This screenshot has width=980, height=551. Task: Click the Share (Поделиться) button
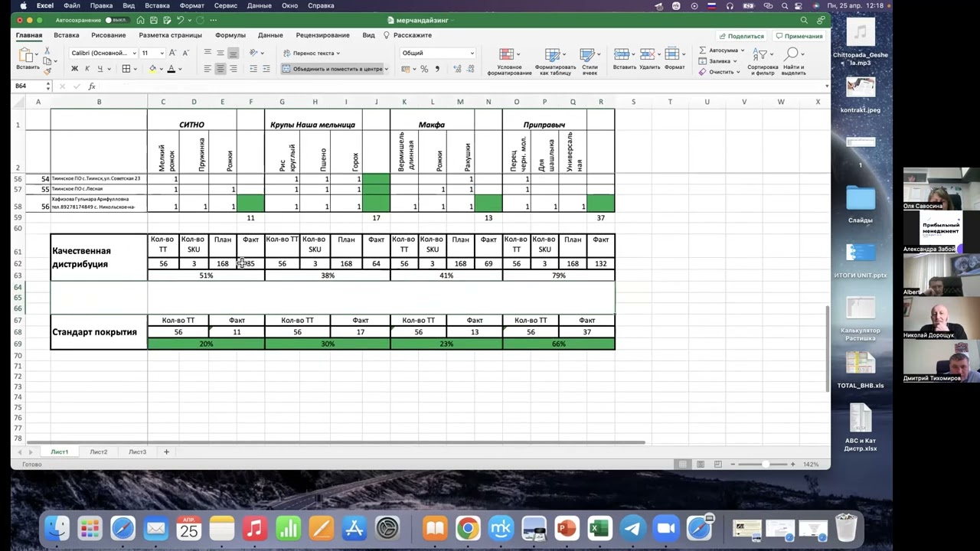point(741,36)
